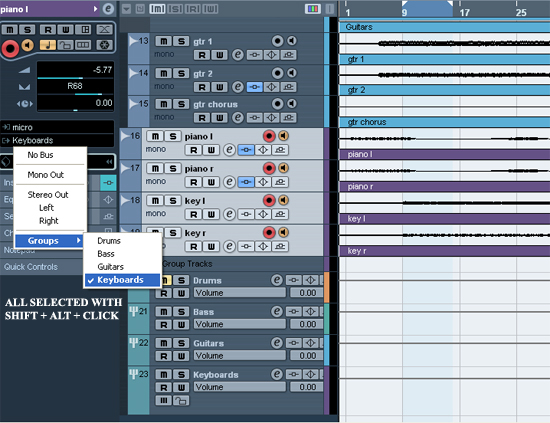Open Guitars group channel settings
The image size is (550, 423).
click(x=277, y=343)
